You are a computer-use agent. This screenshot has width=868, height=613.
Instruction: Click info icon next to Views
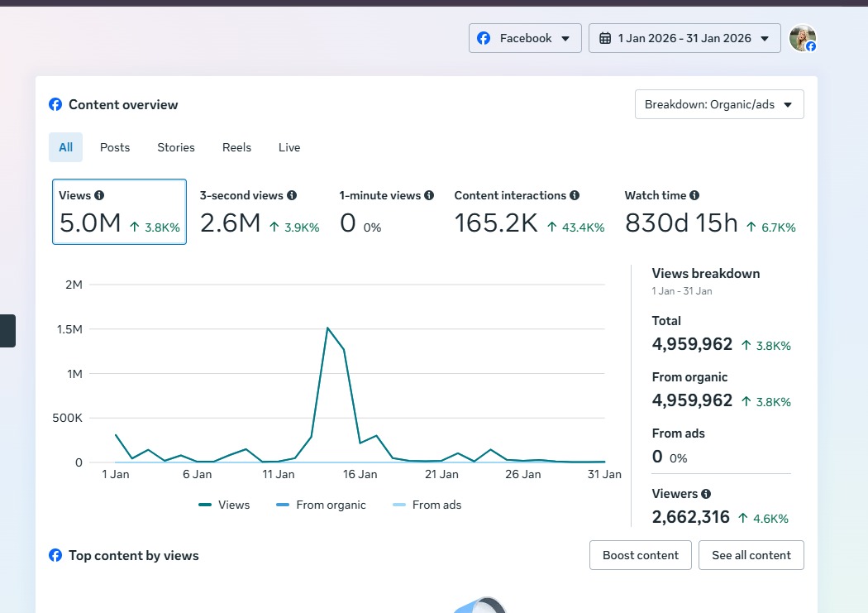(x=99, y=195)
